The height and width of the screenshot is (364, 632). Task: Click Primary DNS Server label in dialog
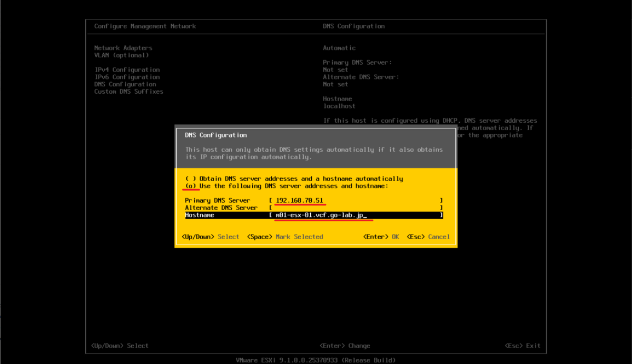pos(218,201)
